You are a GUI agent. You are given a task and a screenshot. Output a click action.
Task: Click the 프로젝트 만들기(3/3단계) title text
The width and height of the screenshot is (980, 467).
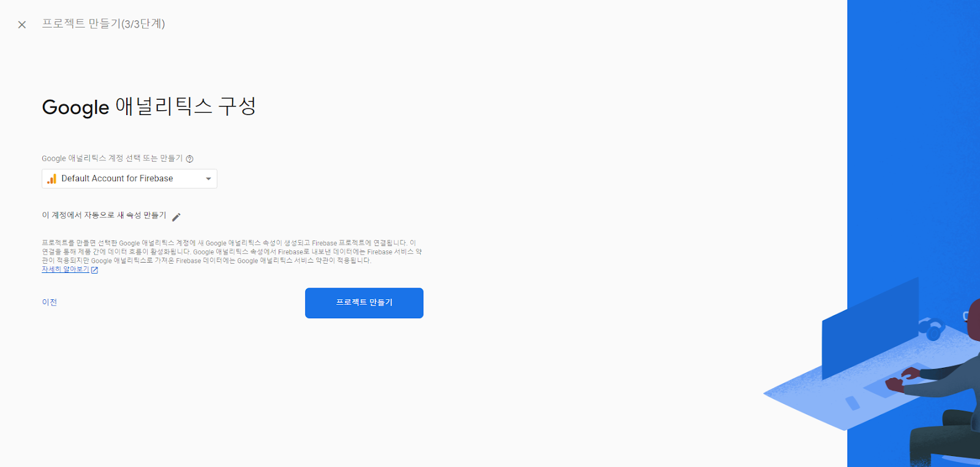point(104,24)
